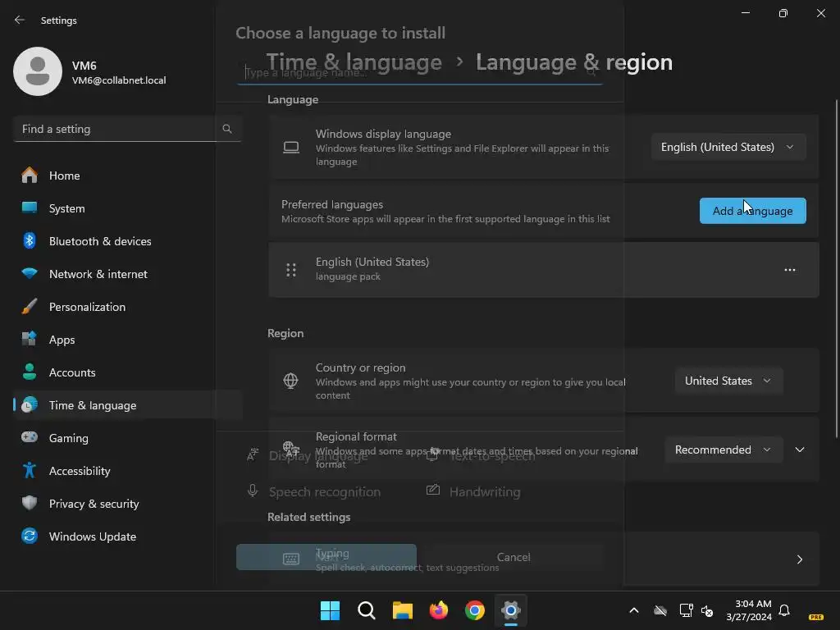Click the Privacy & security shield icon
The image size is (840, 630).
[x=30, y=503]
